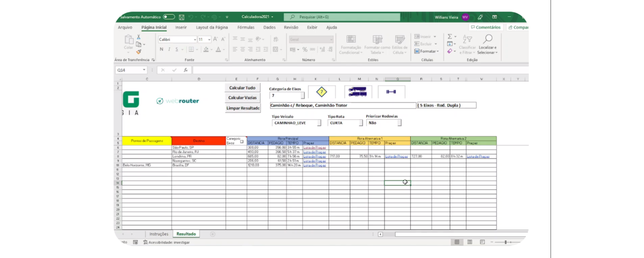644x258 pixels.
Task: Switch to Page Layout view icon
Action: tap(470, 242)
